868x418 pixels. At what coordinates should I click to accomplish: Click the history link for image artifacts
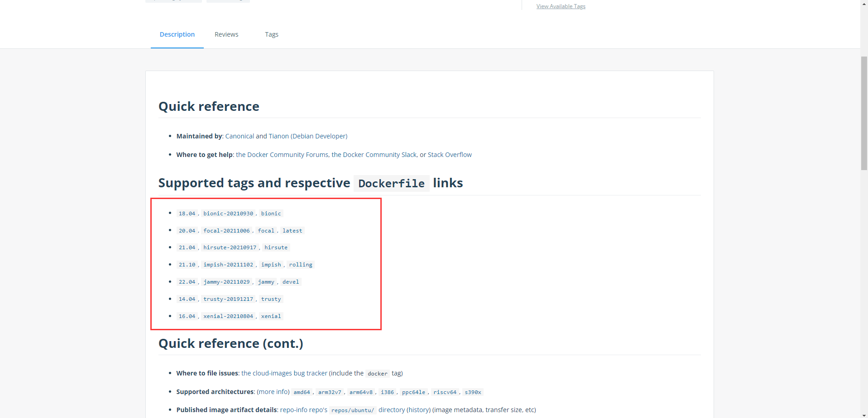coord(419,410)
